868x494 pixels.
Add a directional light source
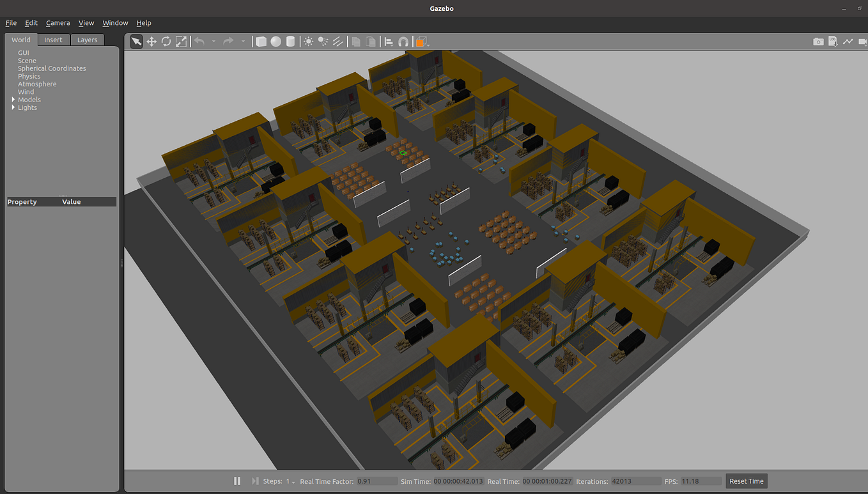[x=337, y=41]
